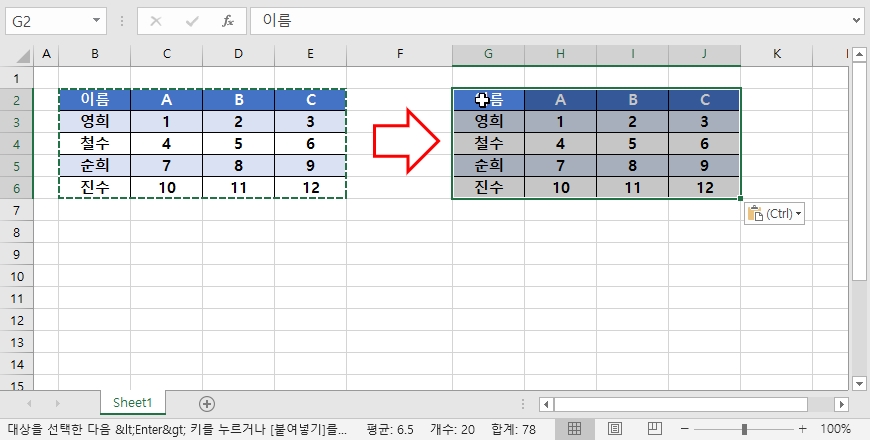Click next sheet navigation arrow
870x440 pixels.
tap(58, 403)
